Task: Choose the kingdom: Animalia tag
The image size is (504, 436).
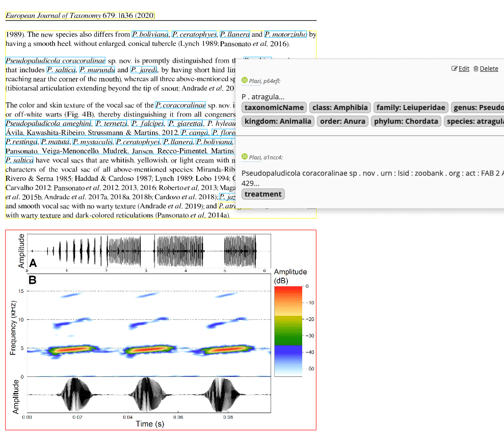Action: [278, 121]
